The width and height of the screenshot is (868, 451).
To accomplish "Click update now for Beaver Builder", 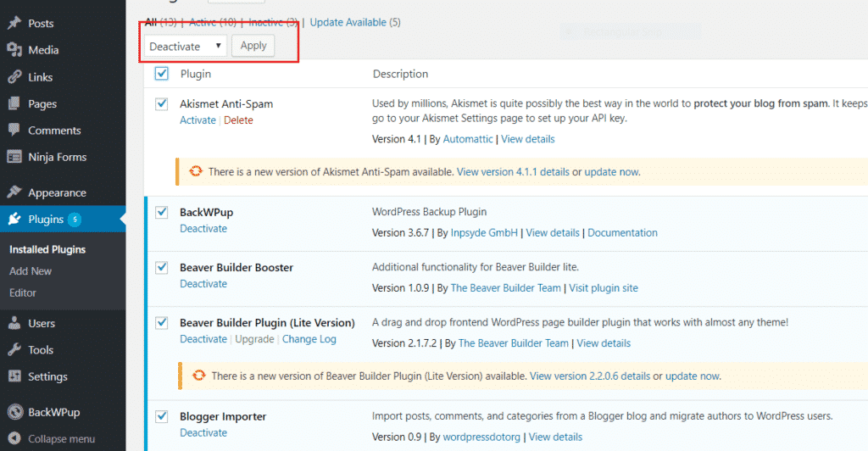I will coord(693,376).
